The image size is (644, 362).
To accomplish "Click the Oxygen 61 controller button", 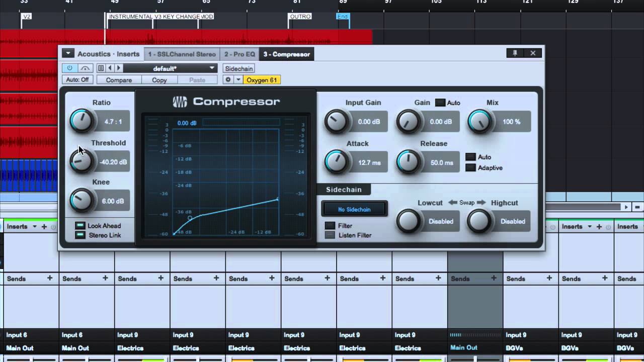I will [262, 79].
